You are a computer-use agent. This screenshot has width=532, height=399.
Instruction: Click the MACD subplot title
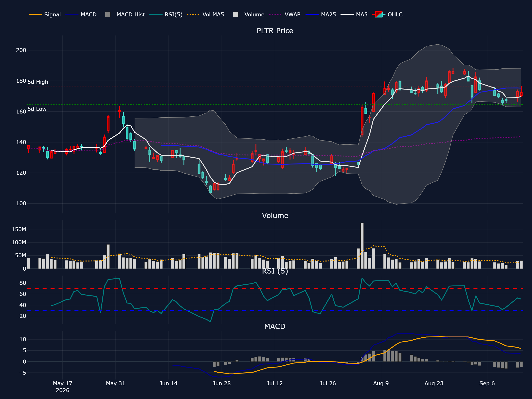click(275, 326)
